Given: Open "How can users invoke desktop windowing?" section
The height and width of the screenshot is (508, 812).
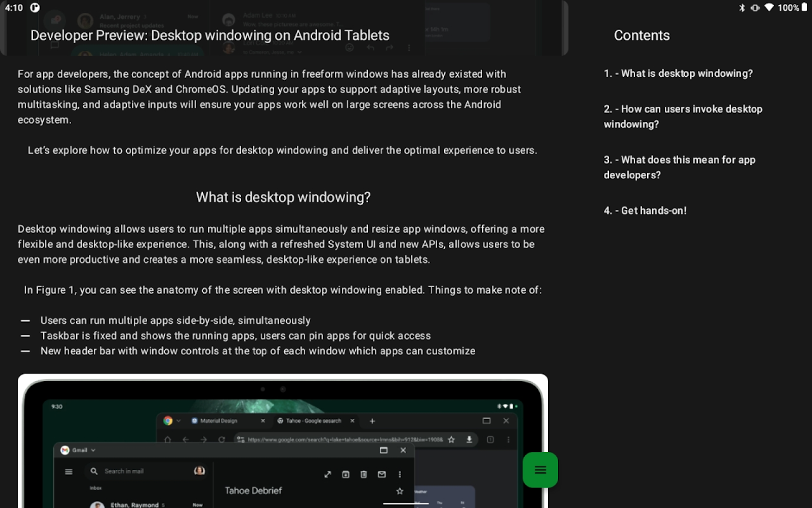Looking at the screenshot, I should 683,117.
